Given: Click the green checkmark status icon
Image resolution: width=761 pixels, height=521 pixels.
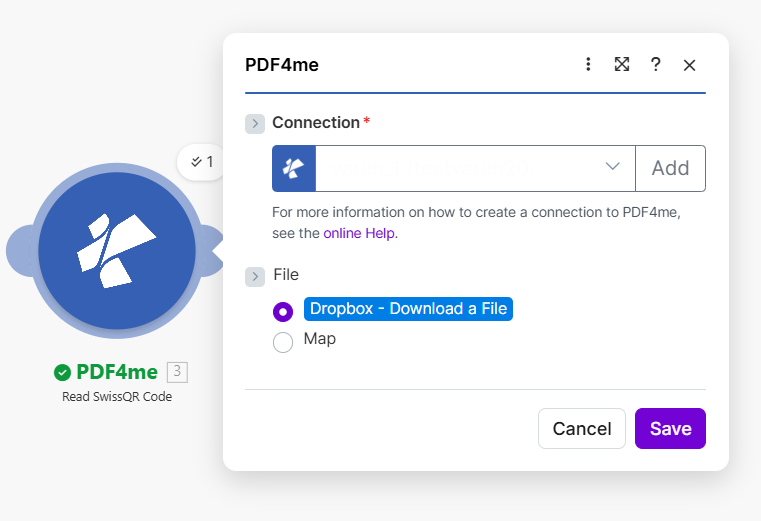Looking at the screenshot, I should pyautogui.click(x=62, y=373).
